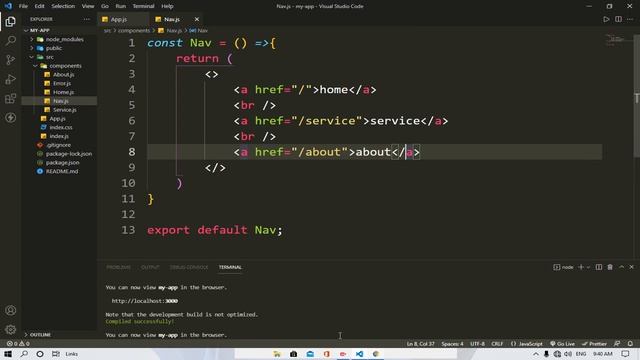Open index.css in the explorer
640x360 pixels.
tap(60, 127)
